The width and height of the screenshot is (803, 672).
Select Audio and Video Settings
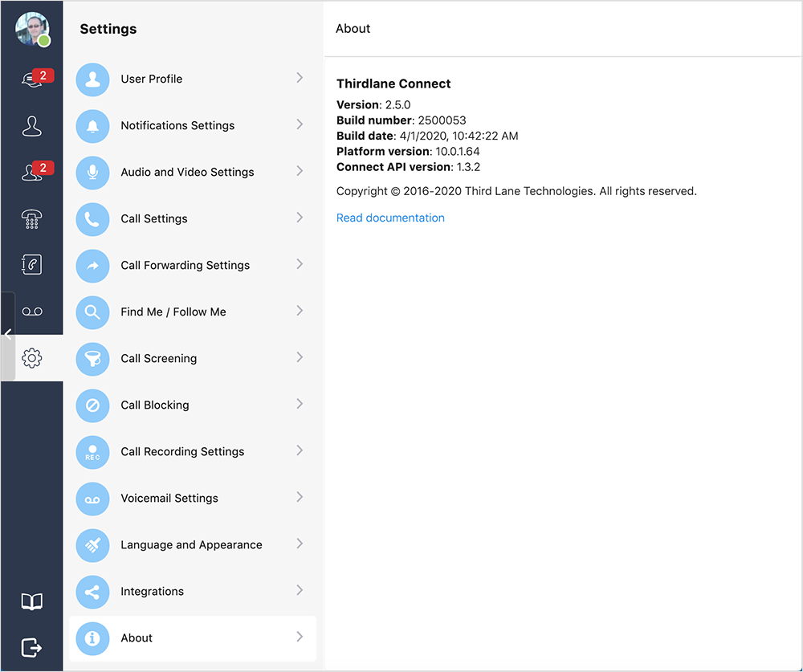click(187, 172)
